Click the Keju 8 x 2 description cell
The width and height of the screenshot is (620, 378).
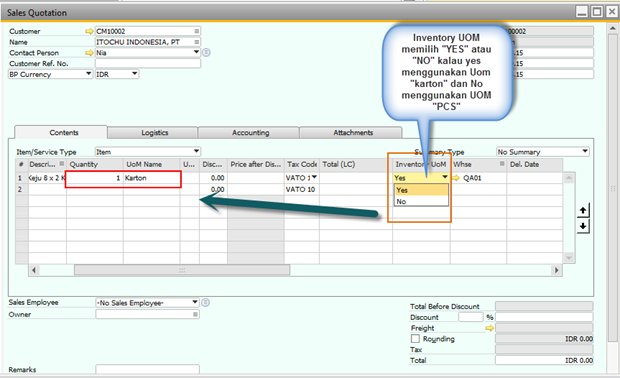pos(47,178)
